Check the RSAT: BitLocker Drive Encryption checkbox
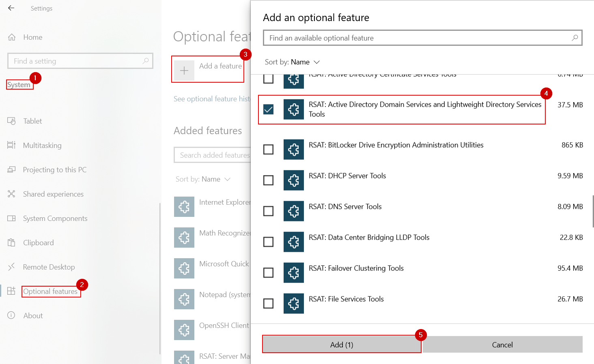 [268, 150]
